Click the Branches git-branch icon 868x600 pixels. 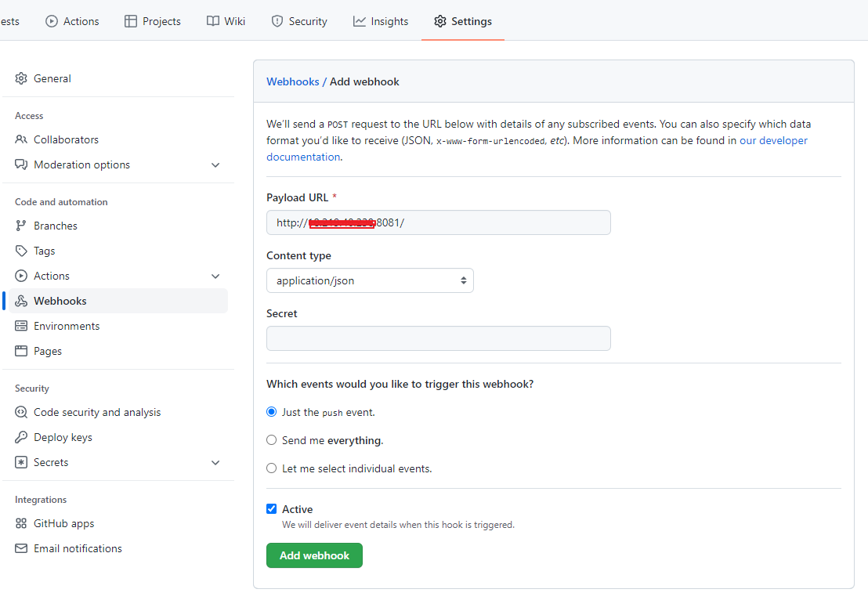coord(21,226)
